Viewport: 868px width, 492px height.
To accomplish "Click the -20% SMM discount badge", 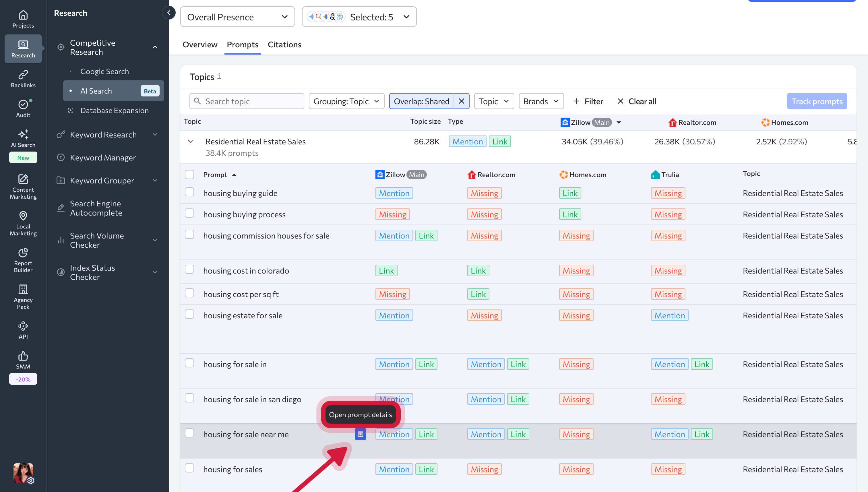I will 23,379.
